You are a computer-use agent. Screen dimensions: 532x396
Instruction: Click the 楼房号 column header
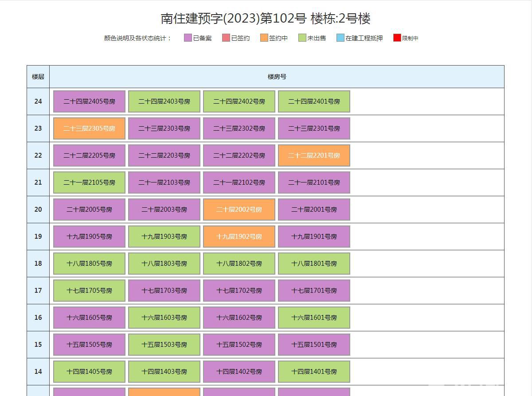(277, 77)
